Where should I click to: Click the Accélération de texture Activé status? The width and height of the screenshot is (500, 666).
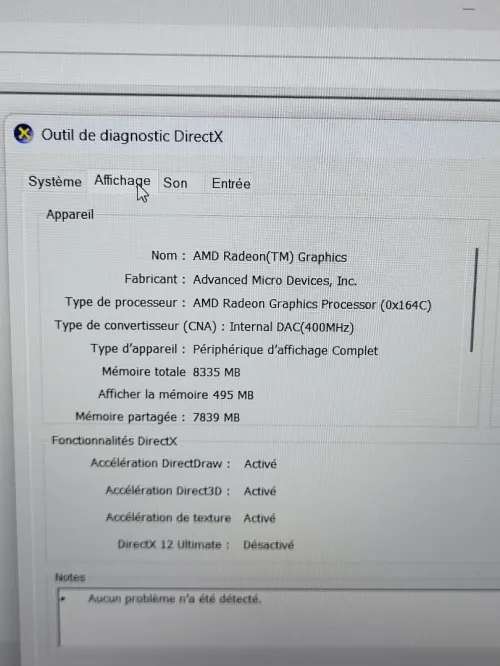click(259, 518)
